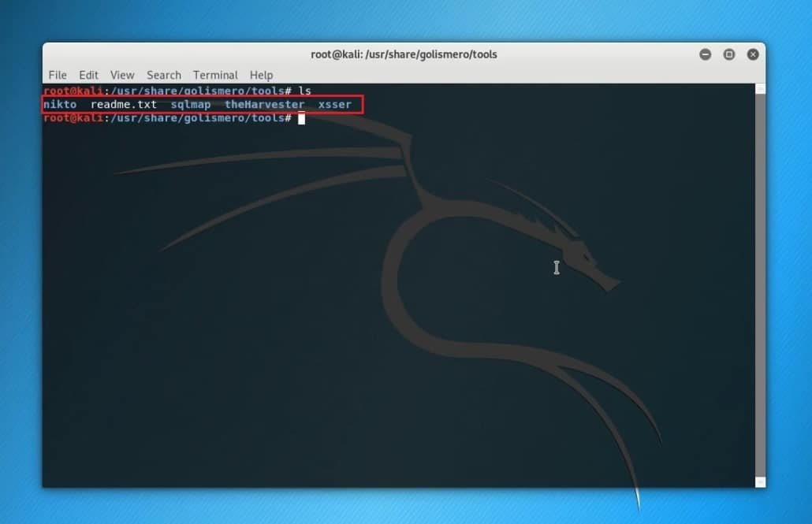Viewport: 812px width, 524px height.
Task: Open the Search menu
Action: pos(164,75)
